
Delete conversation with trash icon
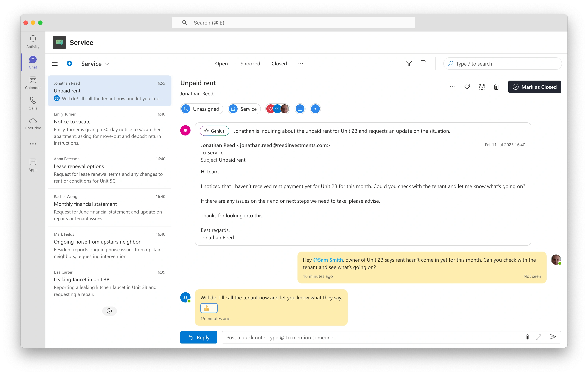coord(496,87)
